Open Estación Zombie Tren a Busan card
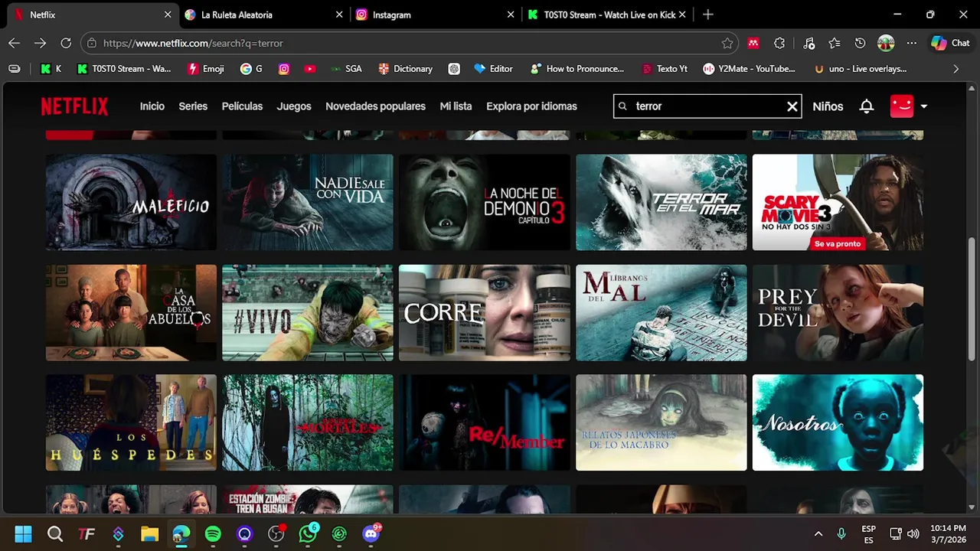The height and width of the screenshot is (551, 980). tap(308, 499)
